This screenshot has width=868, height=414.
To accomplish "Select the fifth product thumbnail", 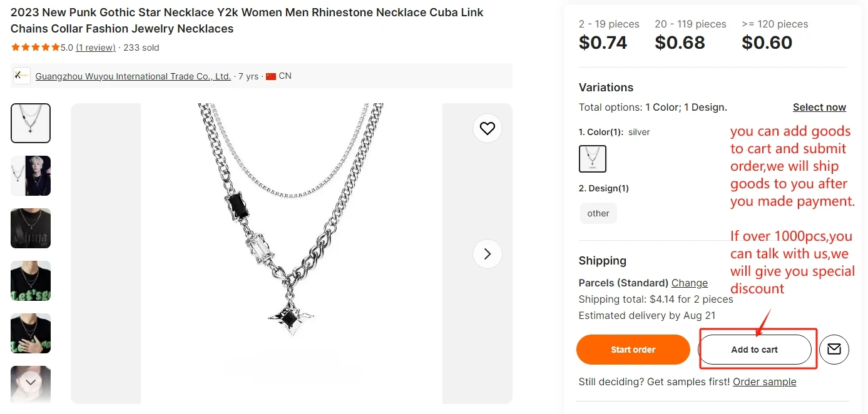I will coord(31,333).
